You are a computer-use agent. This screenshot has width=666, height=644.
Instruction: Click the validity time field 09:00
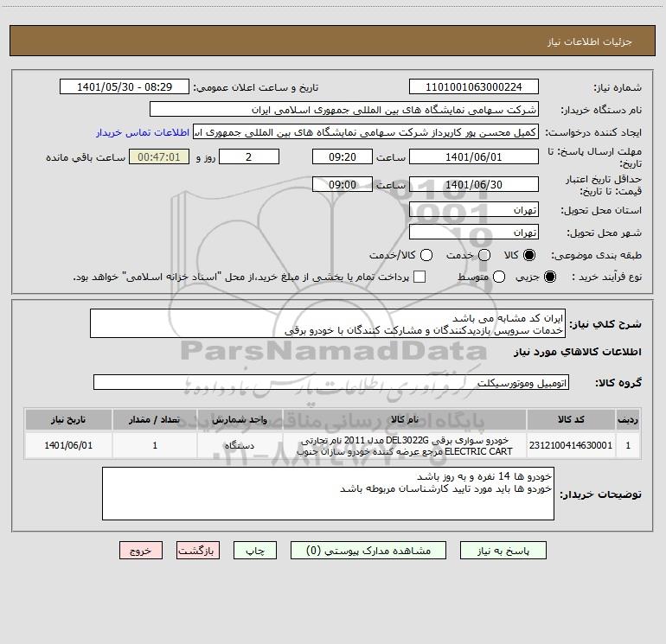coord(343,184)
